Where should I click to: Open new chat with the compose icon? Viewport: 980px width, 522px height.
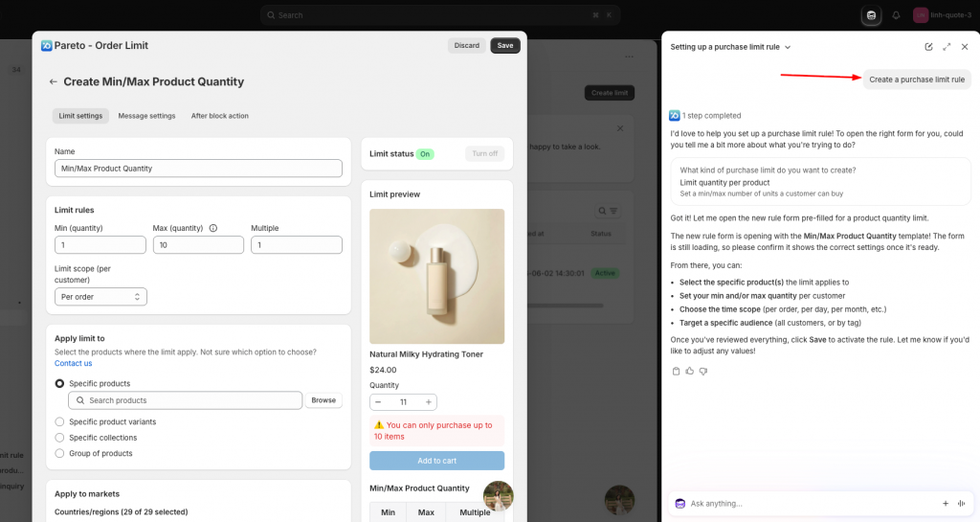click(928, 47)
